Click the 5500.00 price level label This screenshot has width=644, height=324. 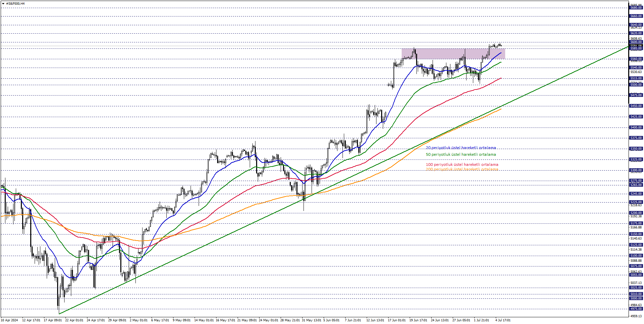[x=636, y=85]
